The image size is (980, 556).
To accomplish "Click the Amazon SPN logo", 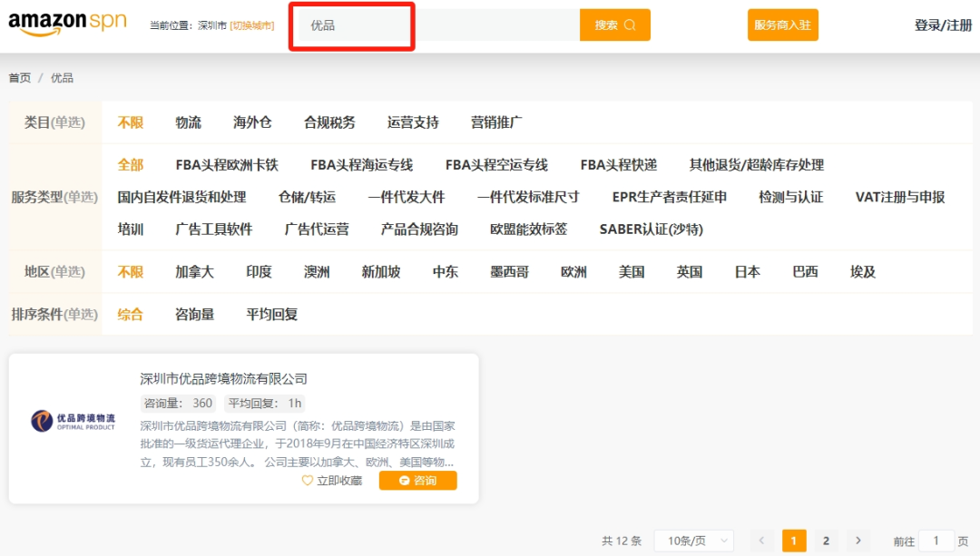I will 67,24.
